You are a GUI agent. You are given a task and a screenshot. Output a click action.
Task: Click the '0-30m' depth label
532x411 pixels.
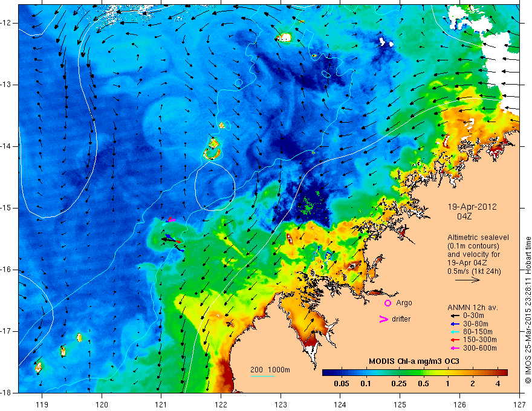473,316
